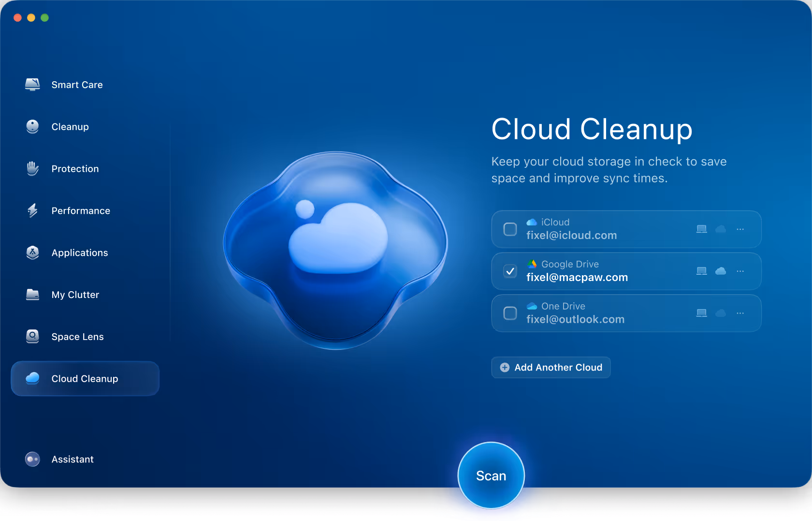812x521 pixels.
Task: Check the One Drive account checkbox
Action: [510, 313]
